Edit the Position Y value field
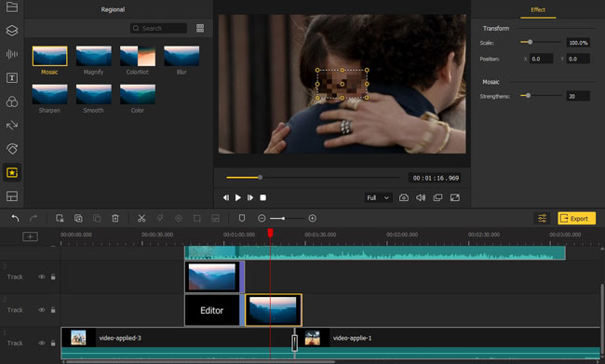This screenshot has height=364, width=605. pyautogui.click(x=578, y=59)
